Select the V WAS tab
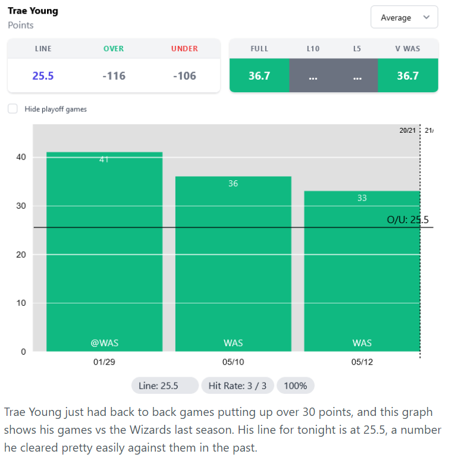This screenshot has height=476, width=471. coord(407,49)
